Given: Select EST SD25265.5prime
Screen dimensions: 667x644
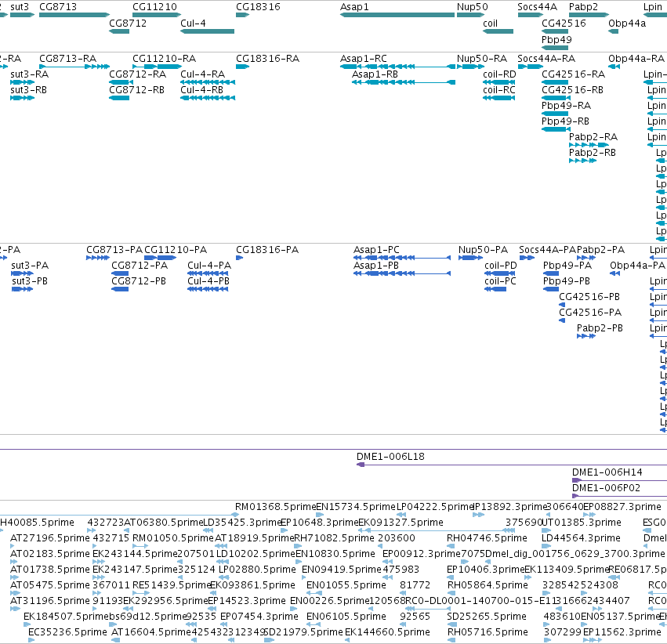Looking at the screenshot, I should click(487, 617).
